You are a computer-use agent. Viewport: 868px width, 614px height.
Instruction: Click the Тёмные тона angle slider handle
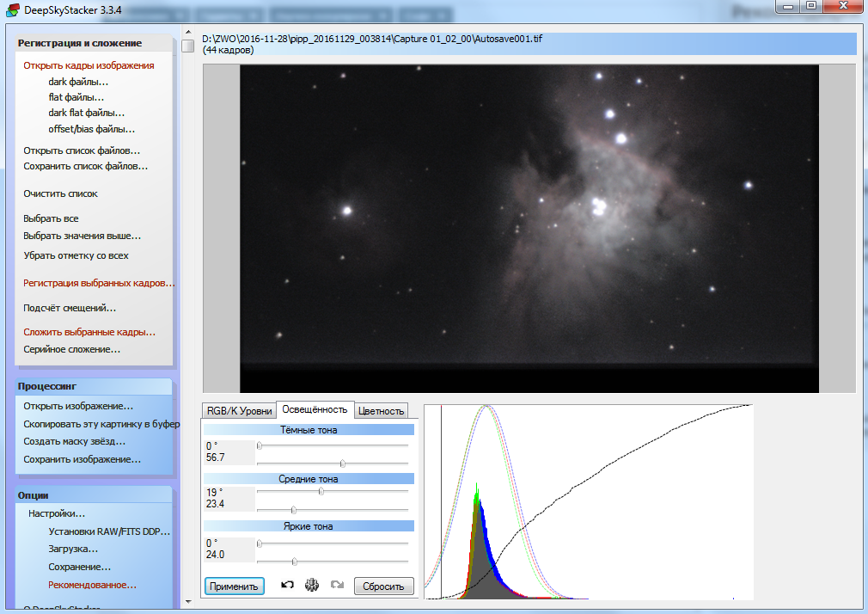pyautogui.click(x=259, y=445)
